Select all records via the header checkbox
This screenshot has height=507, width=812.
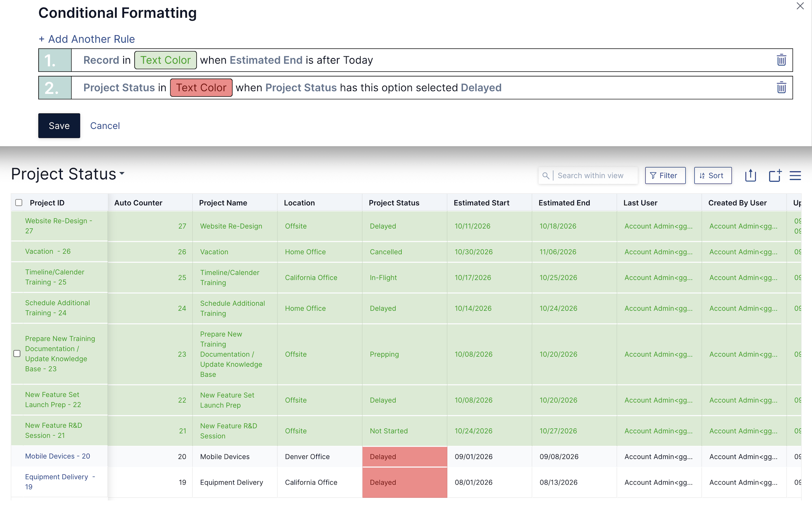coord(19,203)
